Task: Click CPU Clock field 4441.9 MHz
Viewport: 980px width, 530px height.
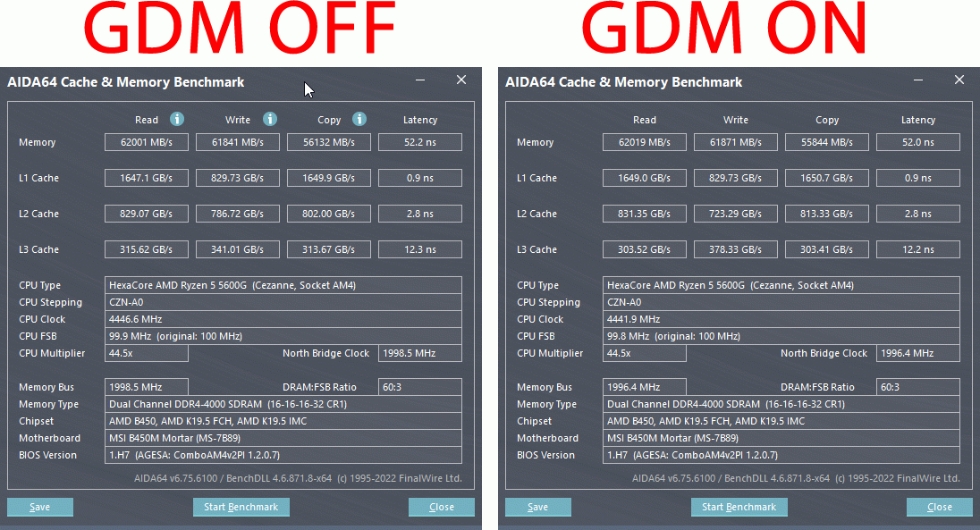Action: pos(781,319)
